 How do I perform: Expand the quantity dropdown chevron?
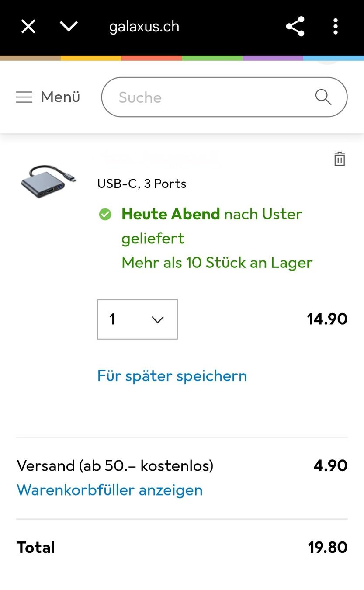point(157,319)
